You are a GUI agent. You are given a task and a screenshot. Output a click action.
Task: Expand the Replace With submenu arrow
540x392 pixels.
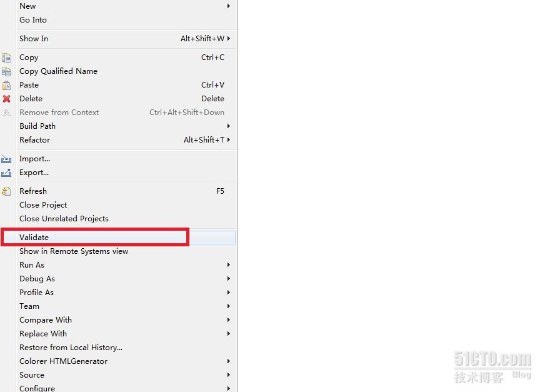coord(228,333)
